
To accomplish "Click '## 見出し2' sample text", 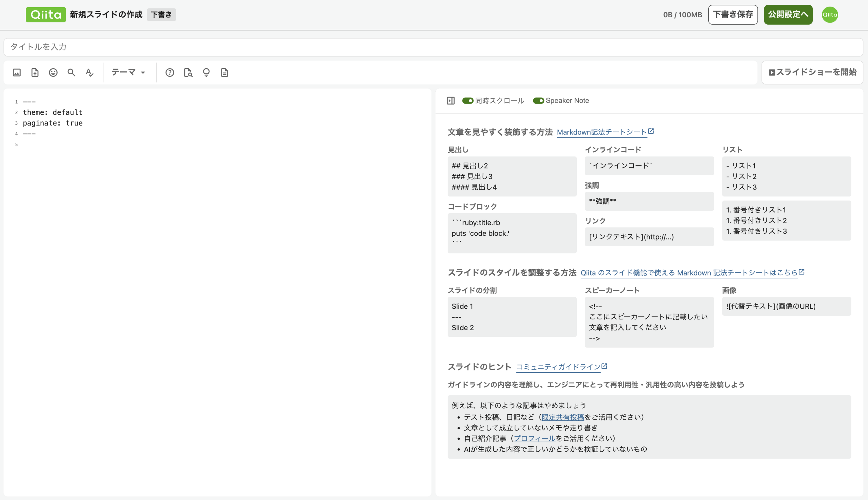I will coord(470,166).
